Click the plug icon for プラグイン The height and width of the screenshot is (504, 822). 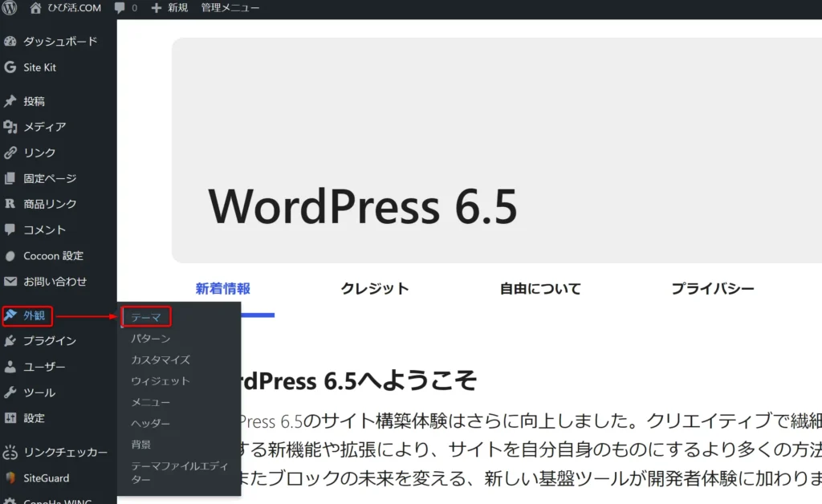pyautogui.click(x=10, y=341)
